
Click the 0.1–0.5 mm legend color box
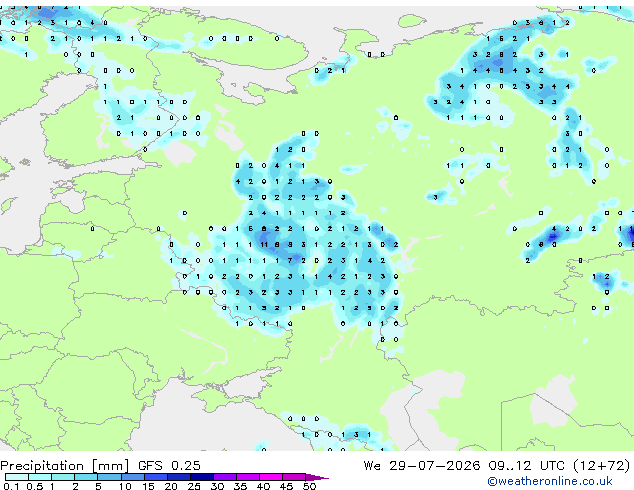(x=17, y=477)
